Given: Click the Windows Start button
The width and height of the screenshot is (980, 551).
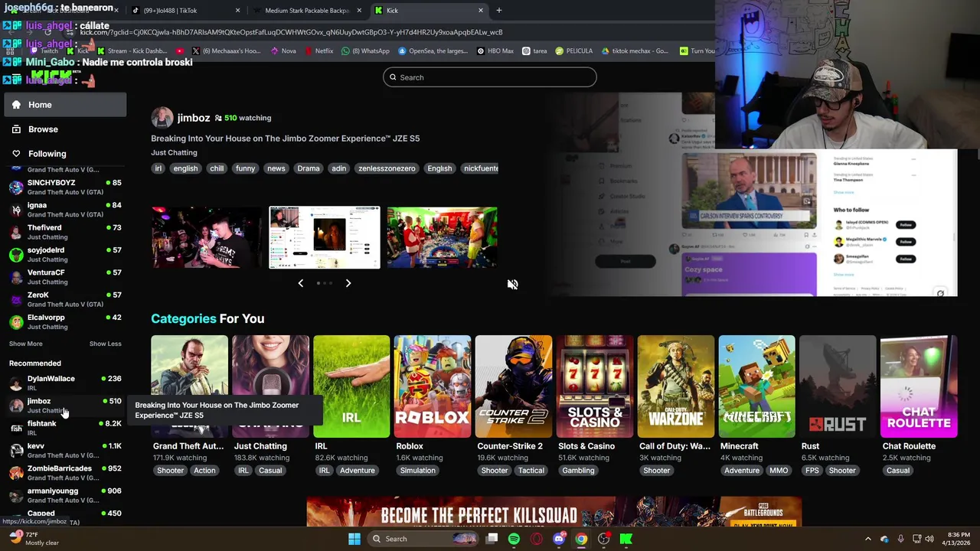Looking at the screenshot, I should pyautogui.click(x=354, y=539).
